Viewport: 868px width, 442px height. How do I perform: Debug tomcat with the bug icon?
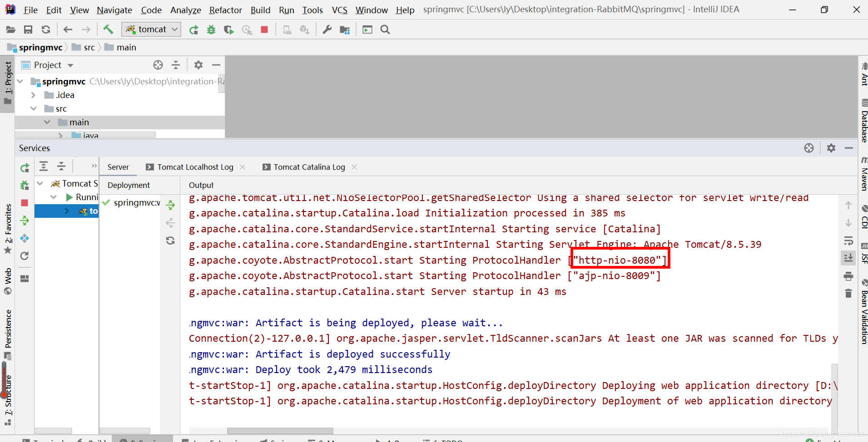tap(211, 30)
